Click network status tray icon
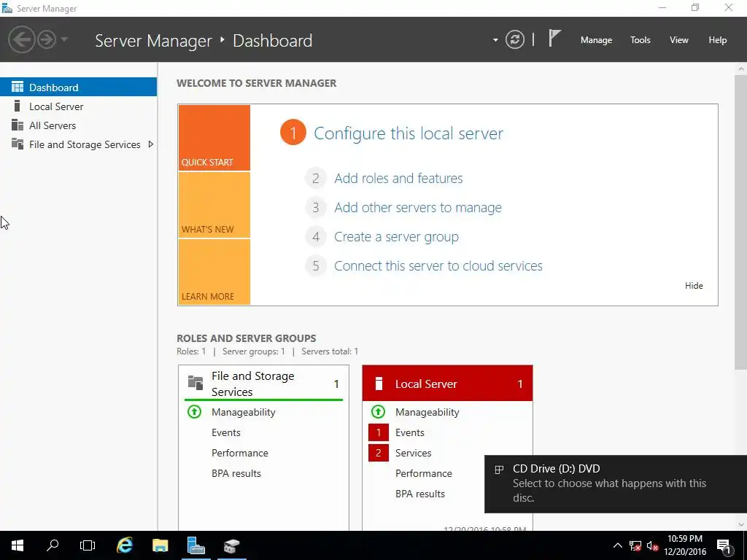Image resolution: width=747 pixels, height=560 pixels. pos(635,545)
